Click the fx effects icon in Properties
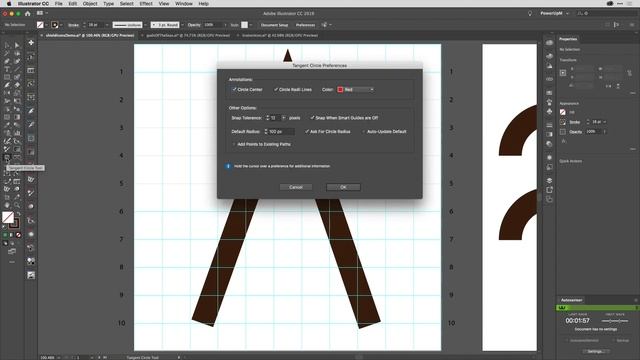This screenshot has width=640, height=360. [x=564, y=141]
